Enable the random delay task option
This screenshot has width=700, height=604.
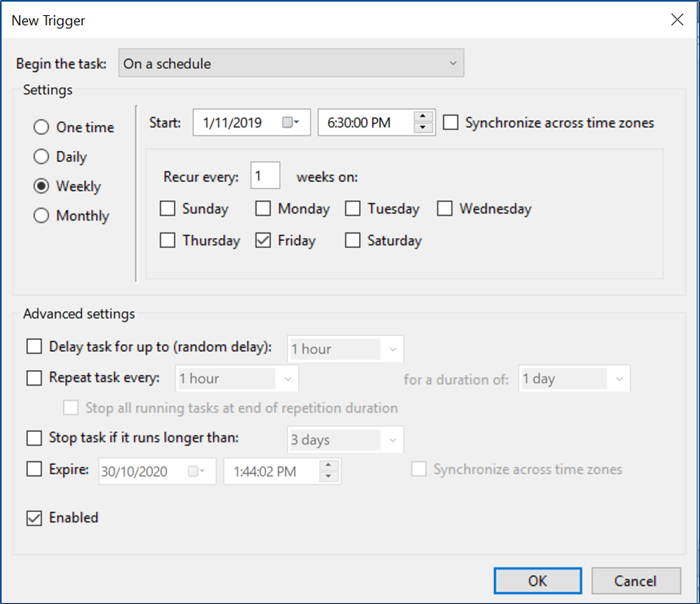[35, 347]
